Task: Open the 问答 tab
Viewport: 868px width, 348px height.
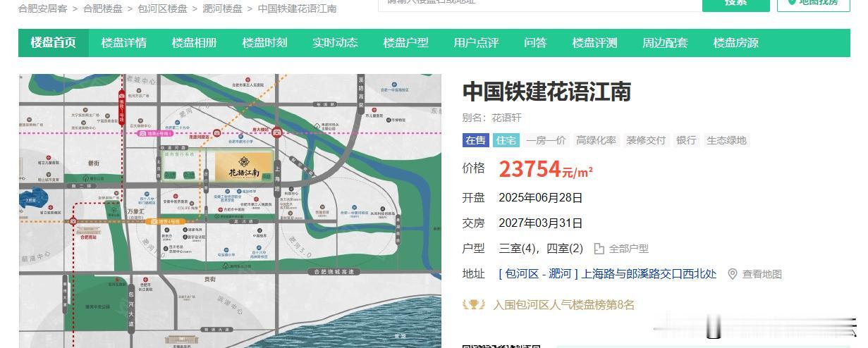Action: coord(535,42)
